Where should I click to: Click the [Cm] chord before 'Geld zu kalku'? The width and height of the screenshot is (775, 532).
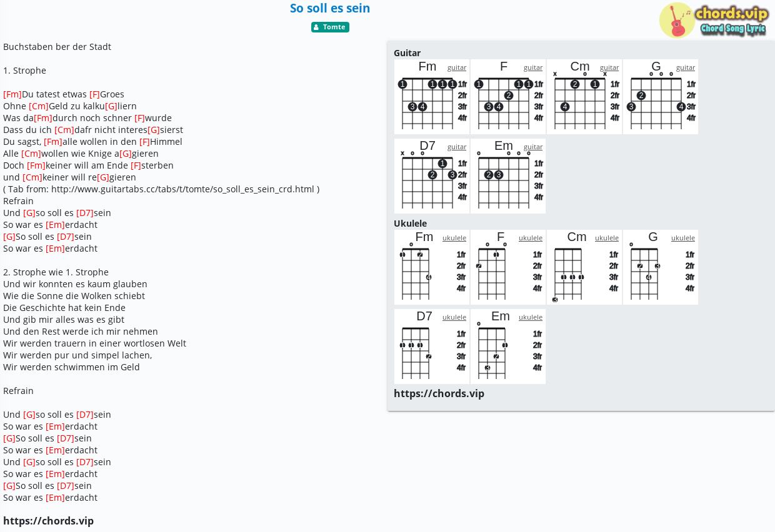click(39, 106)
